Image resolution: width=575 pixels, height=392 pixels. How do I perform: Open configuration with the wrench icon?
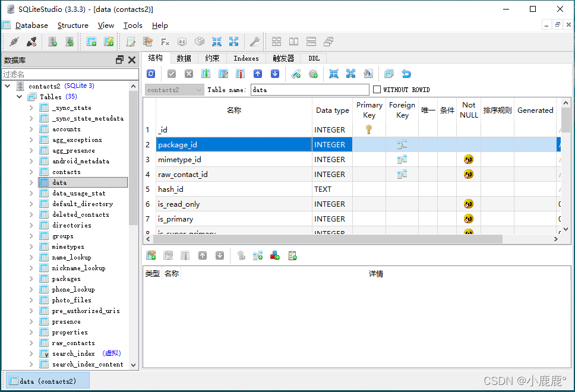point(254,42)
